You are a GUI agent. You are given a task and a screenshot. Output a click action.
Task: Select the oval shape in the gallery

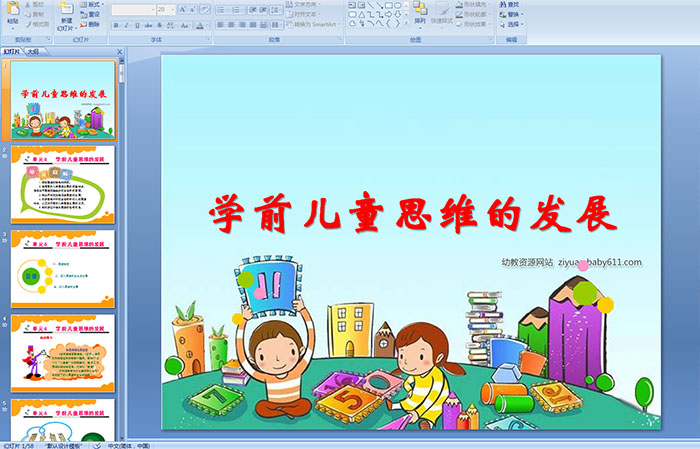click(x=397, y=5)
